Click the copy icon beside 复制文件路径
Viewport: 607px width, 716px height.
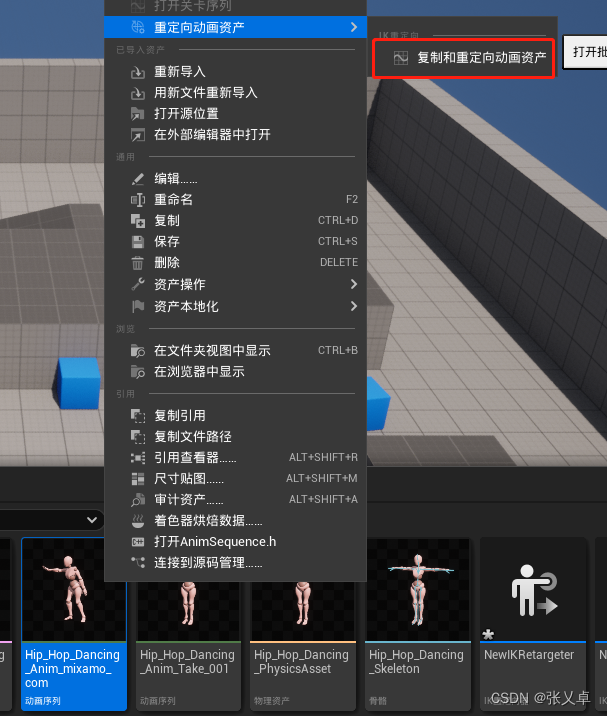(138, 437)
